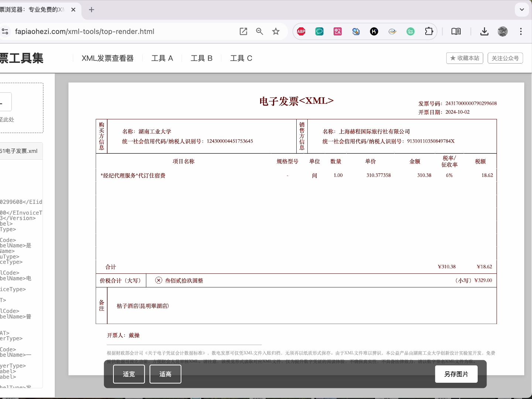
Task: Click the pink translation extension icon
Action: [337, 31]
